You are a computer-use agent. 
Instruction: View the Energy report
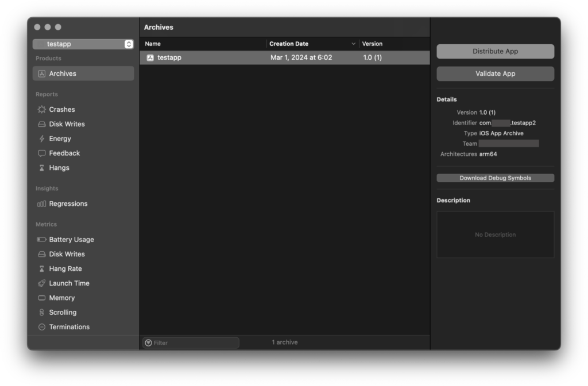point(83,139)
